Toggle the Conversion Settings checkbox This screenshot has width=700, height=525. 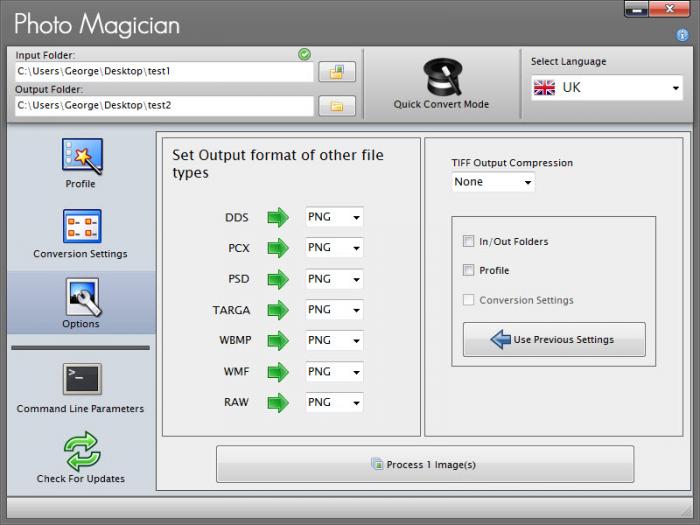(x=468, y=300)
